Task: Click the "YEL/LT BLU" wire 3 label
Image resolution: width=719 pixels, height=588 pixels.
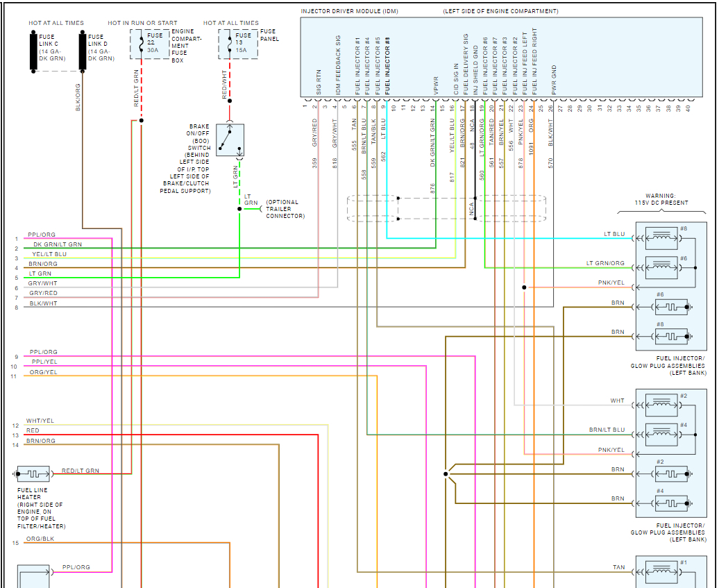Action: [x=49, y=254]
